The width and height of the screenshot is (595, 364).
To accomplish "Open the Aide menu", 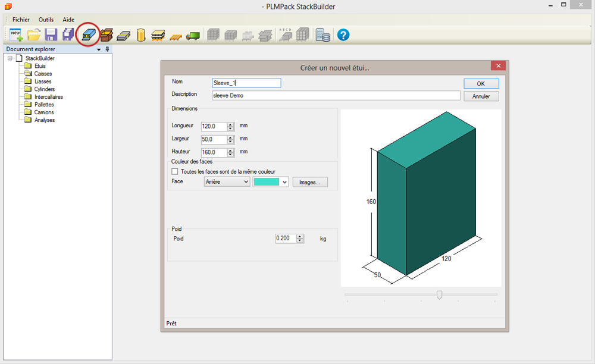I will coord(68,20).
